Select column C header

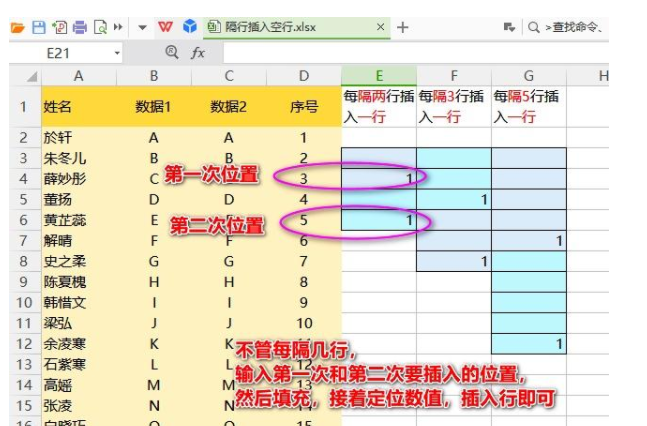(x=229, y=76)
